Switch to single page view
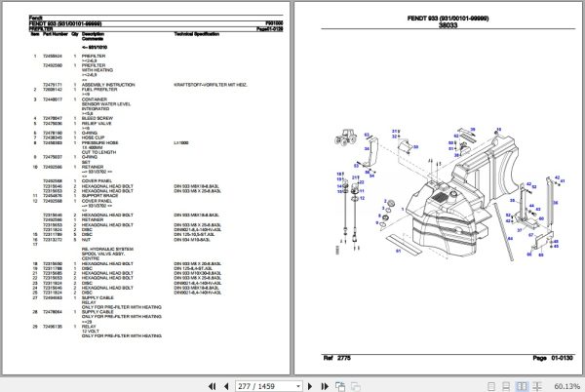Viewport: 585px width, 392px height. tap(491, 386)
